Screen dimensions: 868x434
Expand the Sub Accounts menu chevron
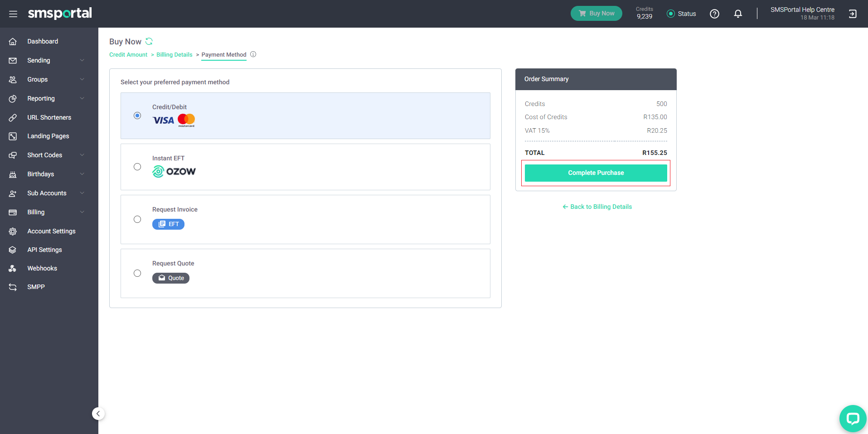82,193
